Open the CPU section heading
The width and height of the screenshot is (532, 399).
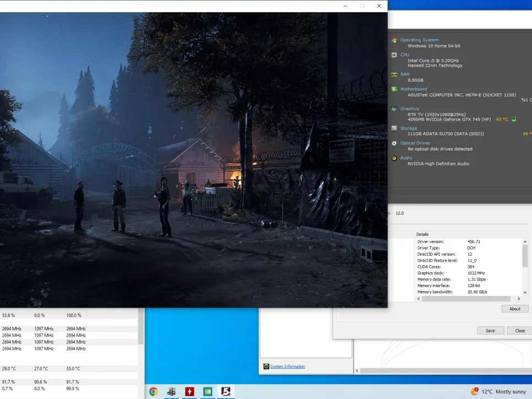[x=404, y=55]
